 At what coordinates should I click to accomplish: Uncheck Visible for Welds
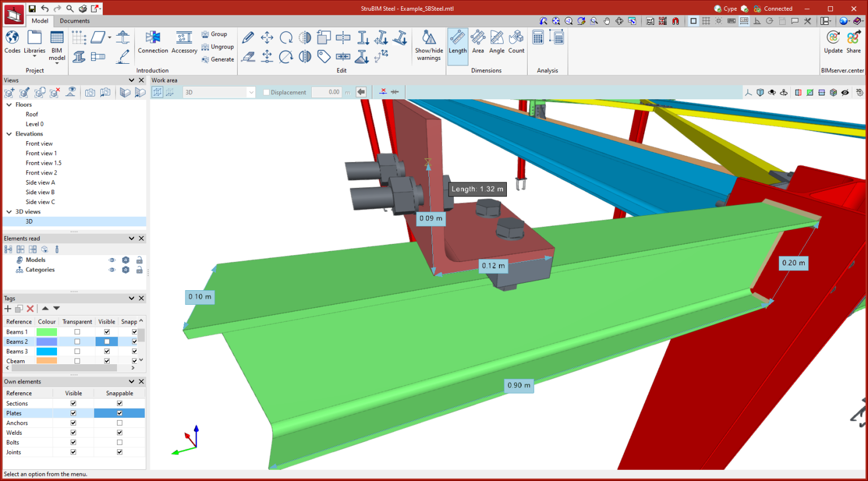[73, 432]
